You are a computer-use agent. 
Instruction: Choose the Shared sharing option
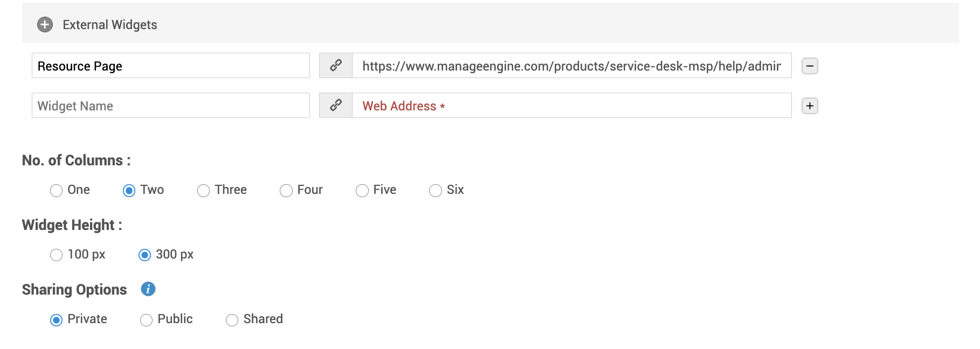coord(232,320)
